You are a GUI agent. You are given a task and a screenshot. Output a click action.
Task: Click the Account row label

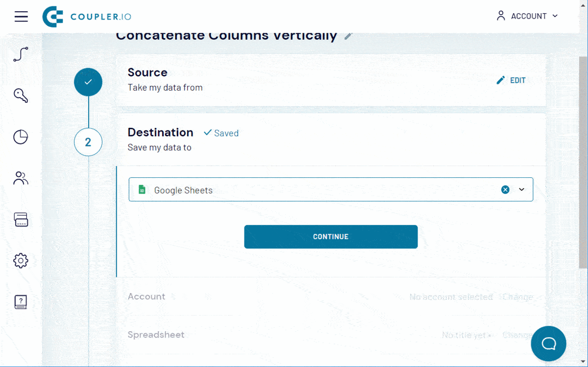147,296
